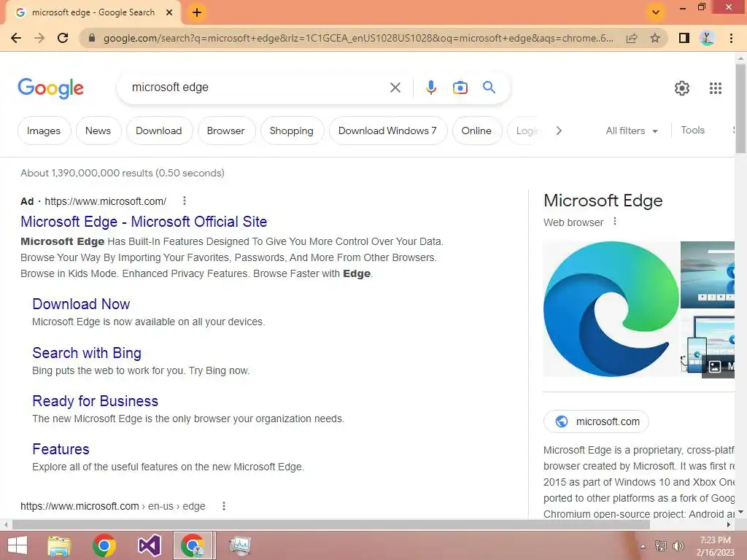747x560 pixels.
Task: Go back to the previous page
Action: pyautogui.click(x=16, y=38)
